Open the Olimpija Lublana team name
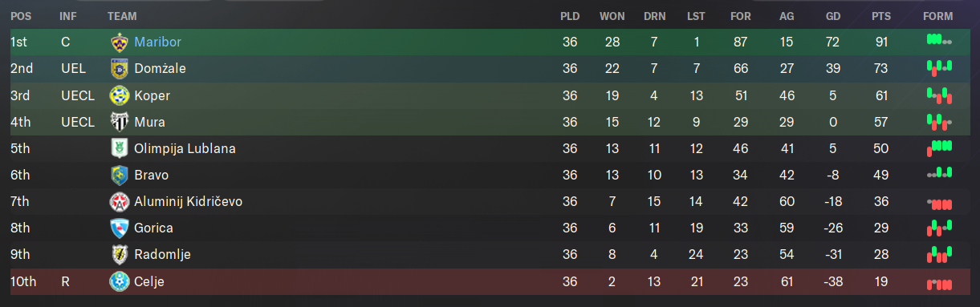The image size is (980, 307). (185, 148)
